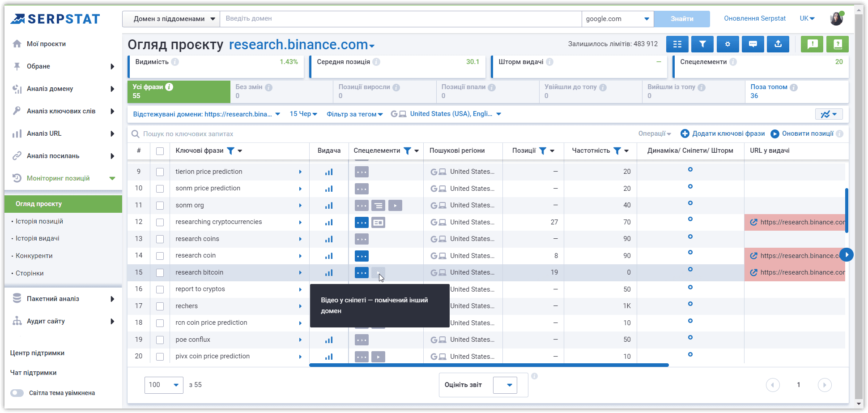Click the Знайти search button

point(682,19)
